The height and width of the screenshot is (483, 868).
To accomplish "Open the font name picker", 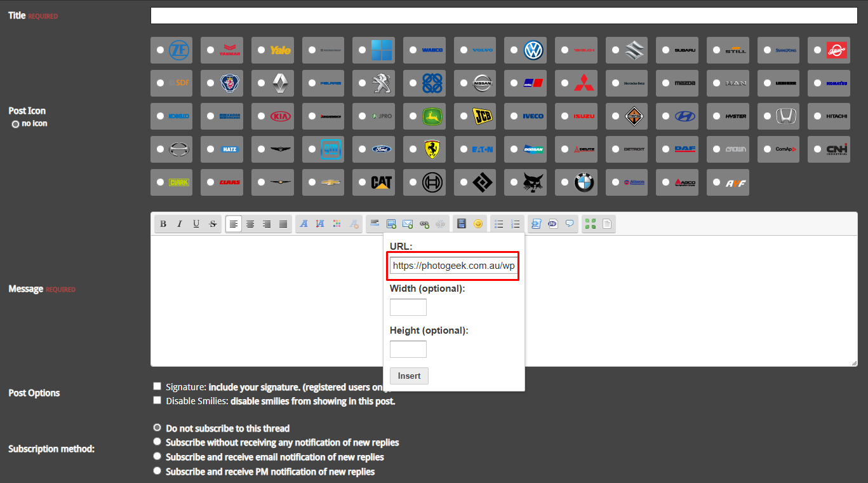I will [x=304, y=224].
